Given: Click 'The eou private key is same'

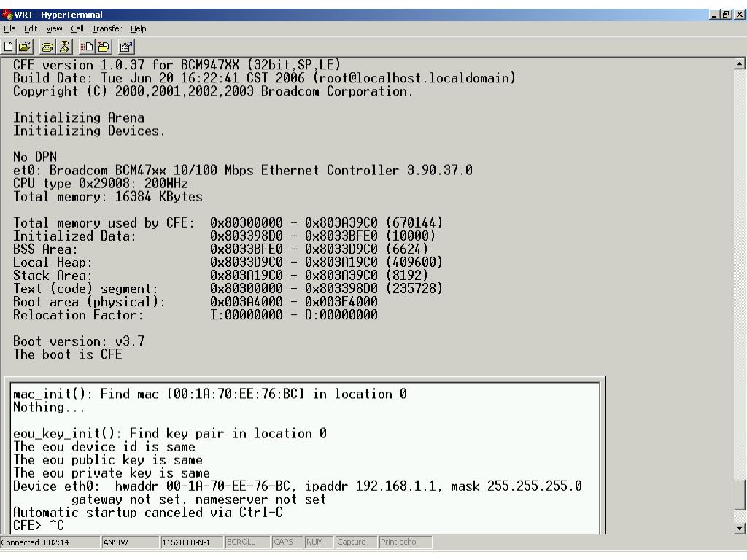Looking at the screenshot, I should tap(111, 473).
